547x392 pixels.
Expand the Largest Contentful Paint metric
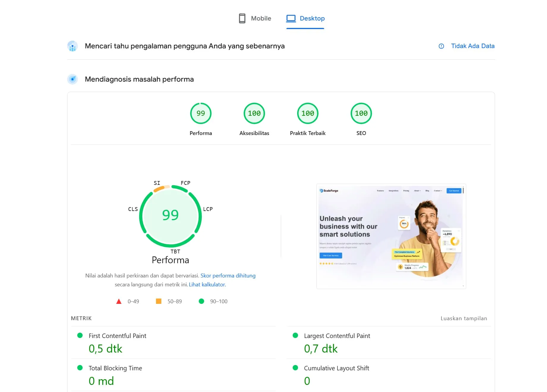pyautogui.click(x=337, y=336)
